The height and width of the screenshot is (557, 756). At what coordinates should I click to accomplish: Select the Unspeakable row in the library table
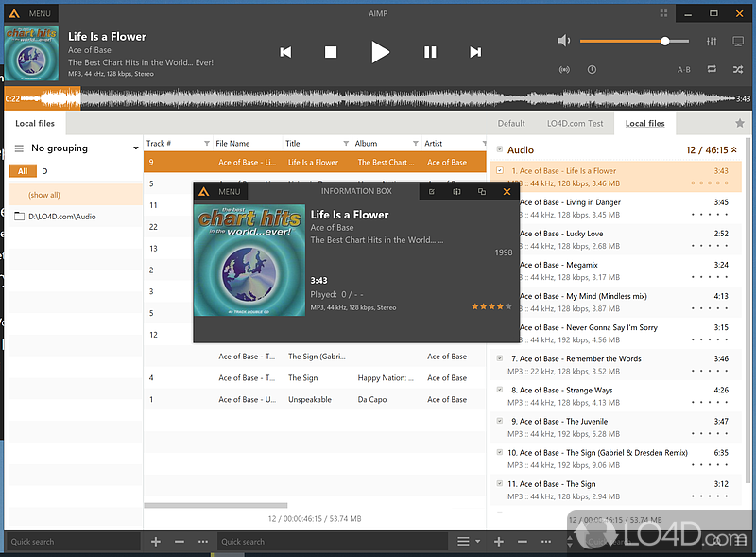tap(315, 399)
